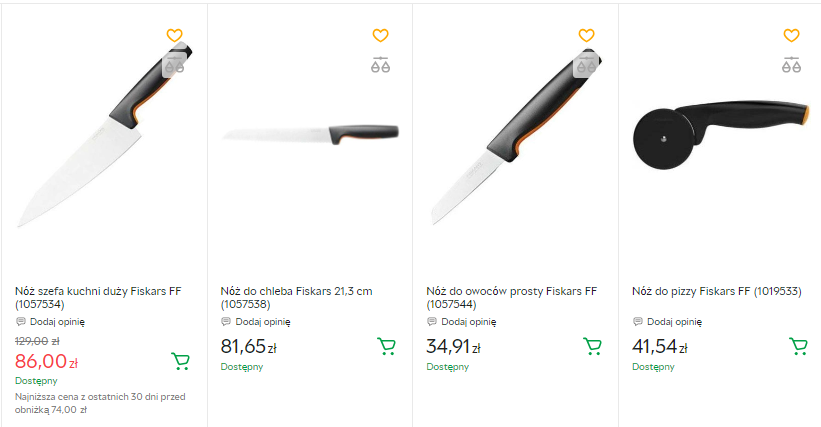Click heart icon on bread knife card
The width and height of the screenshot is (821, 427).
click(380, 36)
